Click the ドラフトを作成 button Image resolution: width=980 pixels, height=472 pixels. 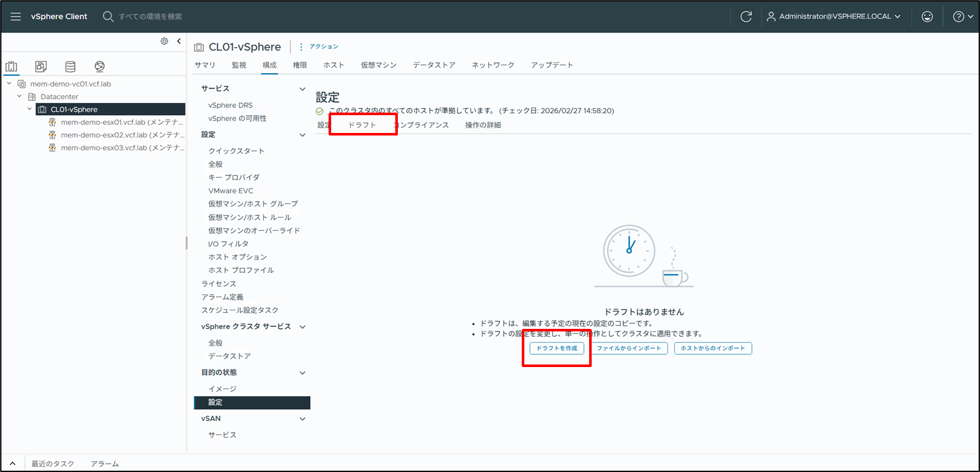tap(556, 348)
